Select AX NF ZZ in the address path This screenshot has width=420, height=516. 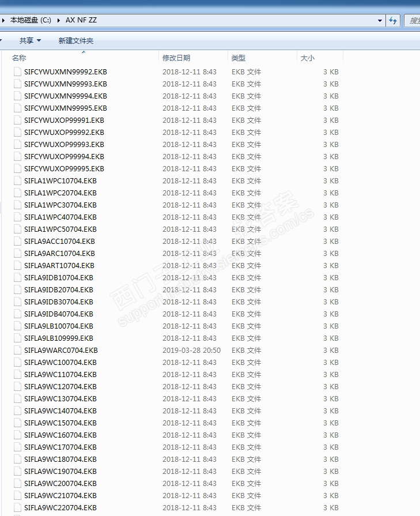click(x=81, y=20)
